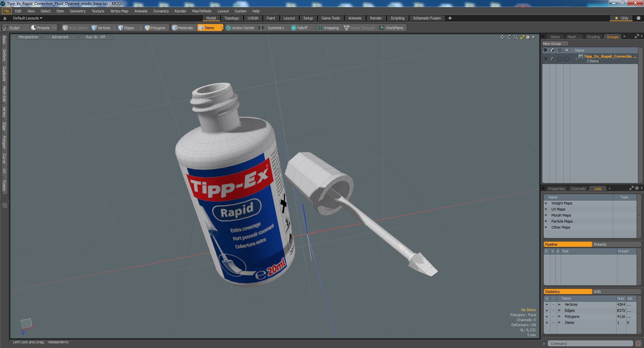
Task: Click the viewport zoom magnifier icon
Action: click(x=516, y=37)
